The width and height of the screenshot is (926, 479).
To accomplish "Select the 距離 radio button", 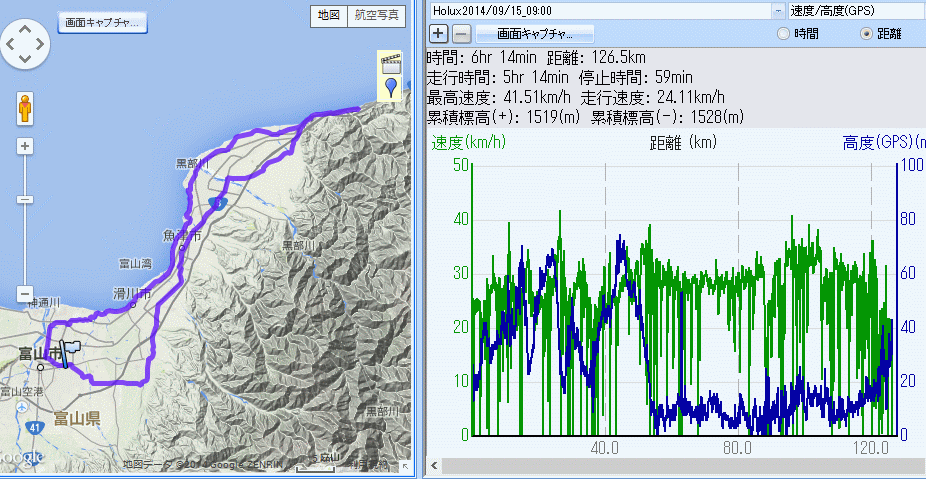I will tap(866, 34).
